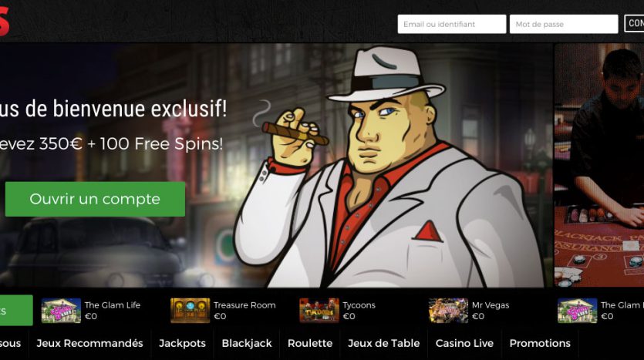Viewport: 644px width, 360px height.
Task: Open the Ouvrir un compte button
Action: 95,199
